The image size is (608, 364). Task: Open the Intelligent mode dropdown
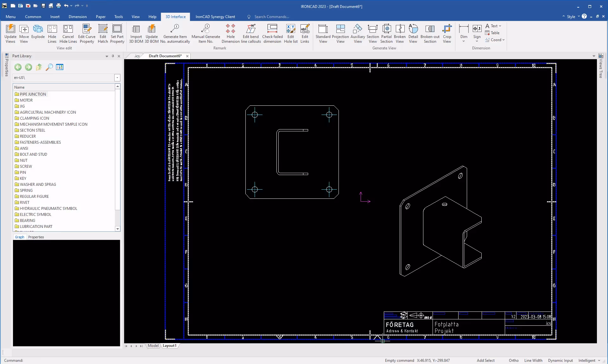point(599,361)
